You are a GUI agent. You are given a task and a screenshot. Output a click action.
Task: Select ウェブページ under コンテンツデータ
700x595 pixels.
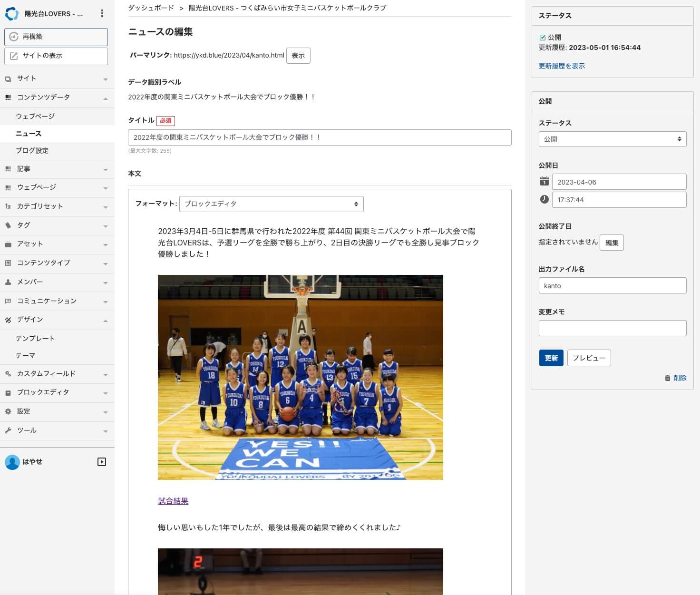(x=35, y=116)
